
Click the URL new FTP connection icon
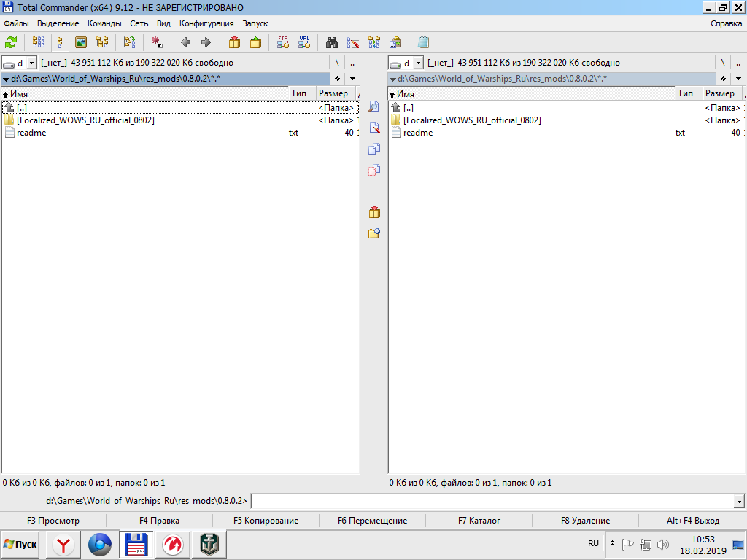304,43
